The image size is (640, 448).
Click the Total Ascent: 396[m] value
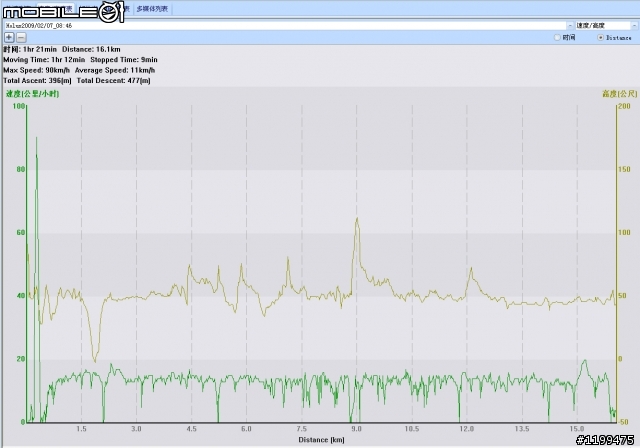pyautogui.click(x=37, y=81)
